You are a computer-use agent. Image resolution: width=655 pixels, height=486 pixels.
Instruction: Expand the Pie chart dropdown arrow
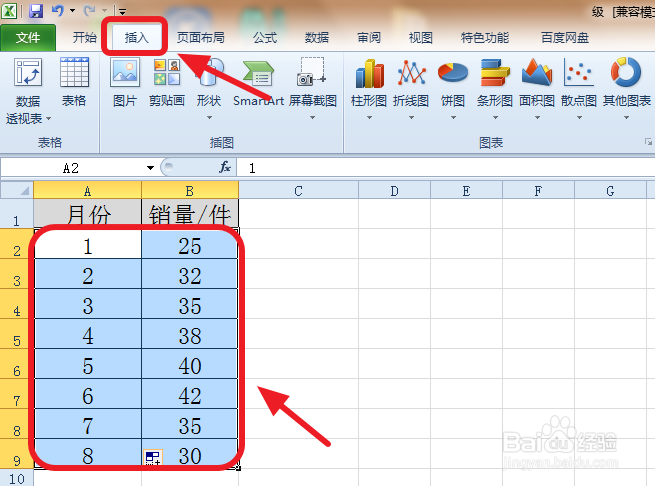(453, 118)
